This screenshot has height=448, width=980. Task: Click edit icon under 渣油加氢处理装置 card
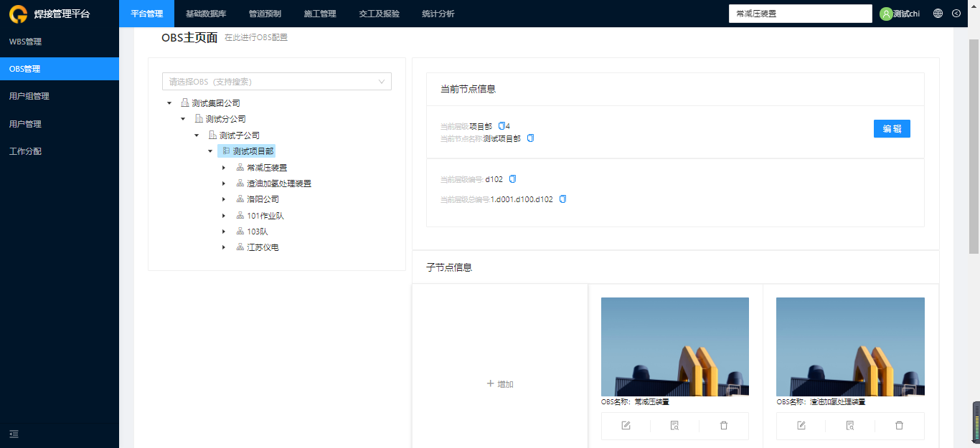[801, 426]
